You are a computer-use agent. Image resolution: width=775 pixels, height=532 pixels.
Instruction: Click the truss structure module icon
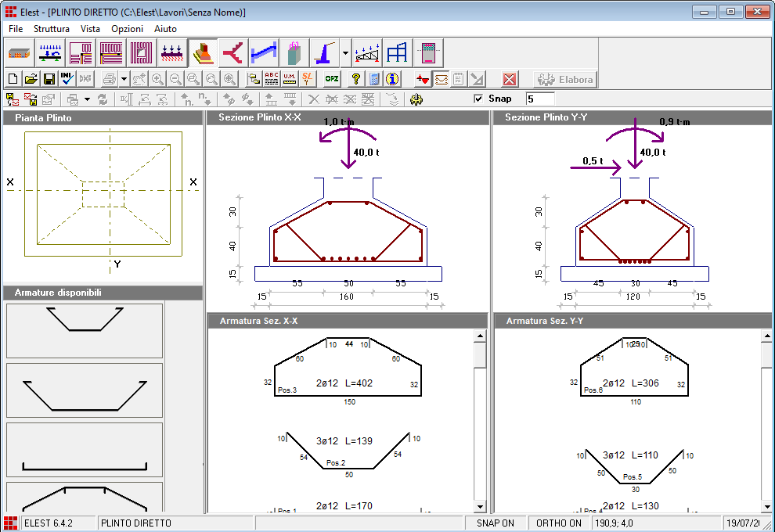[368, 53]
